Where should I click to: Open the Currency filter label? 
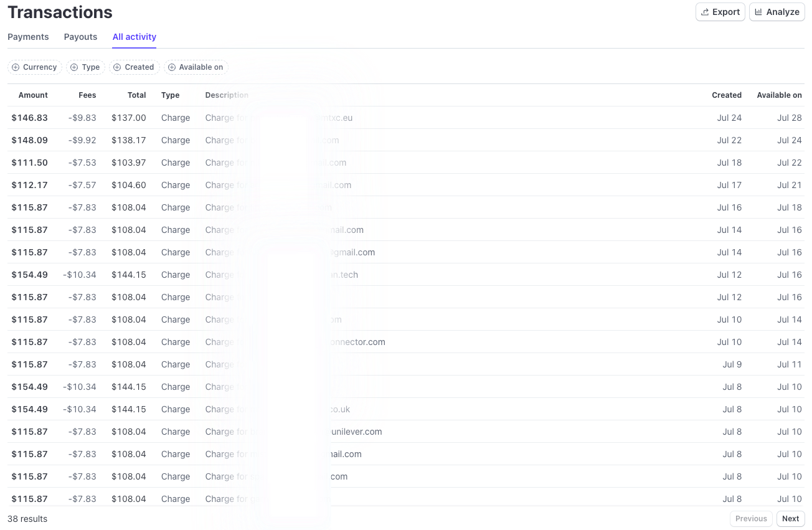pyautogui.click(x=40, y=67)
